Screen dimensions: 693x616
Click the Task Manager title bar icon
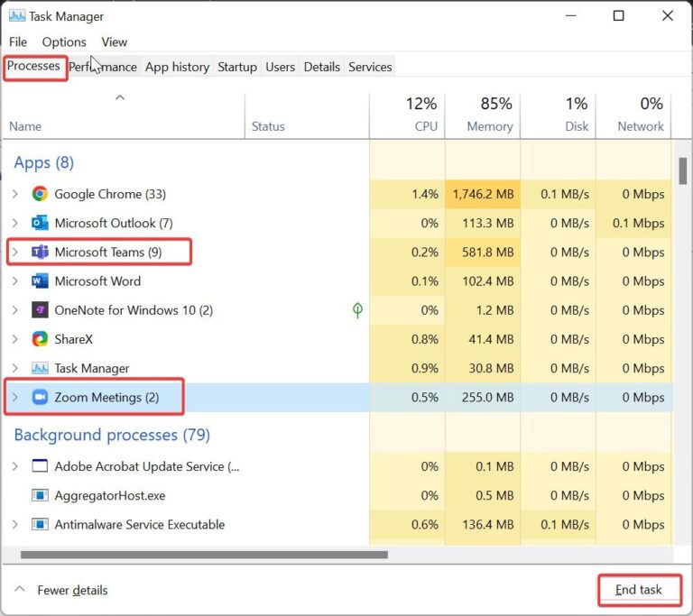(x=17, y=16)
